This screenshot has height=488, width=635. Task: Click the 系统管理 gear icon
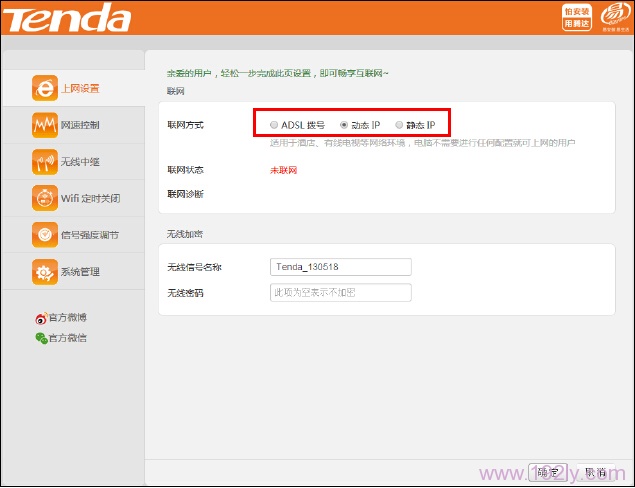pos(45,272)
